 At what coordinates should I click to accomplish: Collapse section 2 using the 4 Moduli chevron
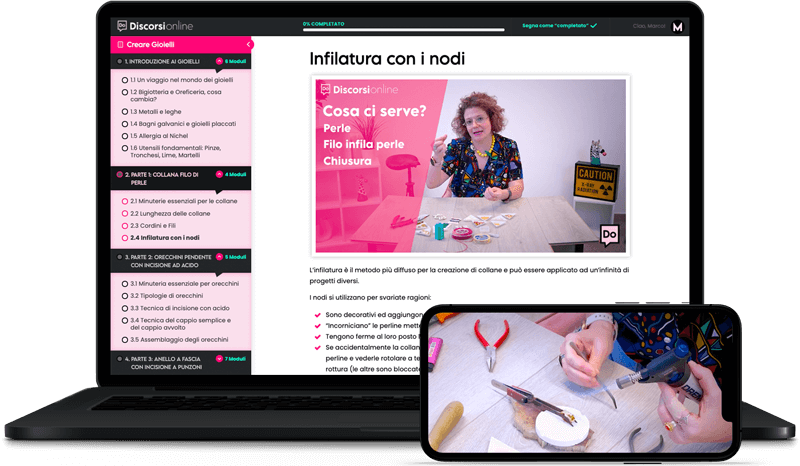click(219, 174)
